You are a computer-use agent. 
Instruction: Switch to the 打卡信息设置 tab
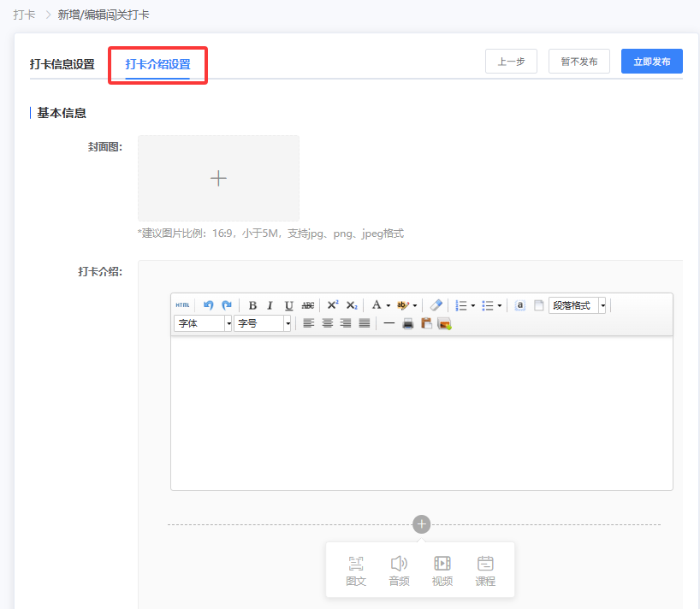pyautogui.click(x=62, y=64)
